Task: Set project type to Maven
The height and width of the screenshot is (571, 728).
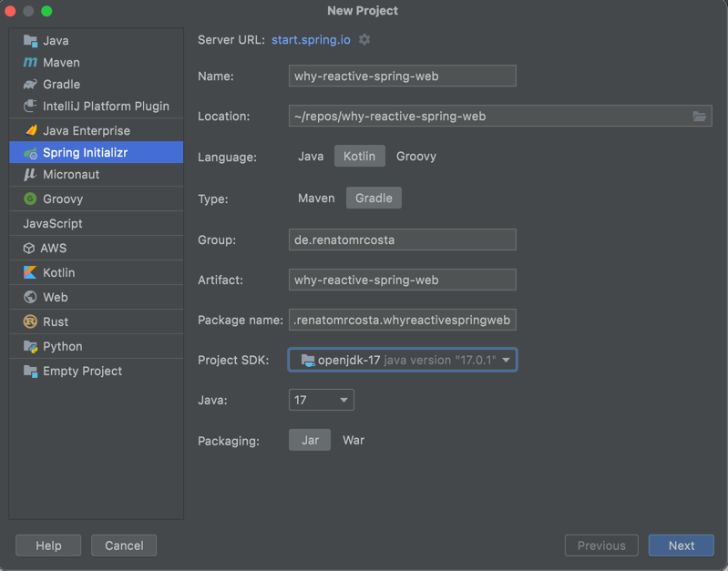Action: tap(316, 199)
